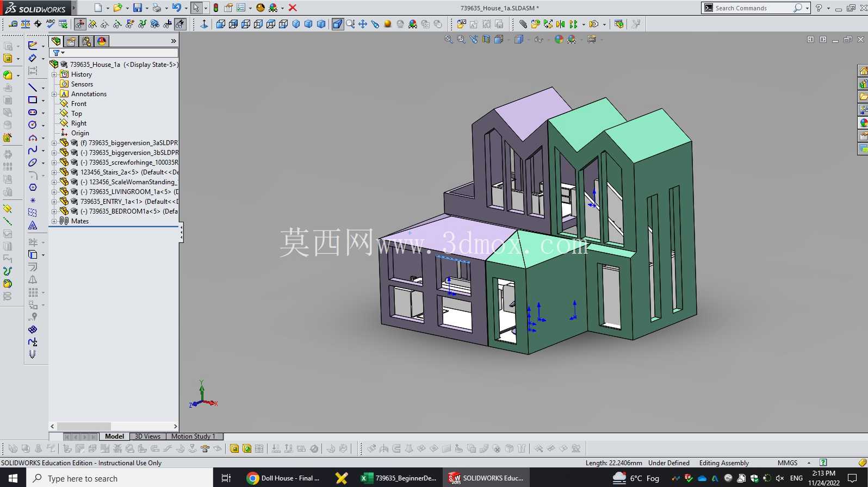Image resolution: width=868 pixels, height=487 pixels.
Task: Click the red X icon in top toolbar
Action: (x=293, y=8)
